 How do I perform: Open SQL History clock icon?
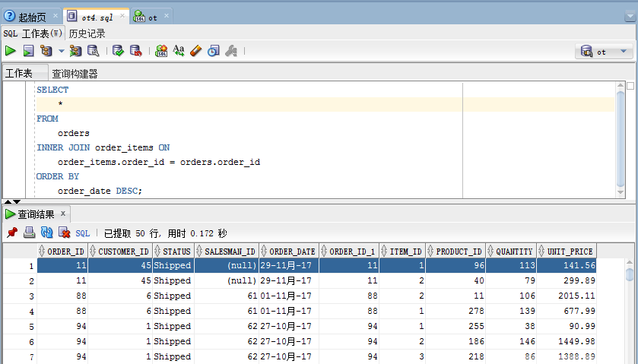point(214,51)
